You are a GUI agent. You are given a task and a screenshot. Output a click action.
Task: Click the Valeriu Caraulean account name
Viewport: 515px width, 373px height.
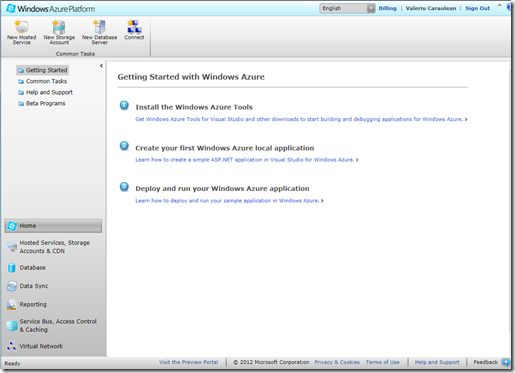(431, 8)
